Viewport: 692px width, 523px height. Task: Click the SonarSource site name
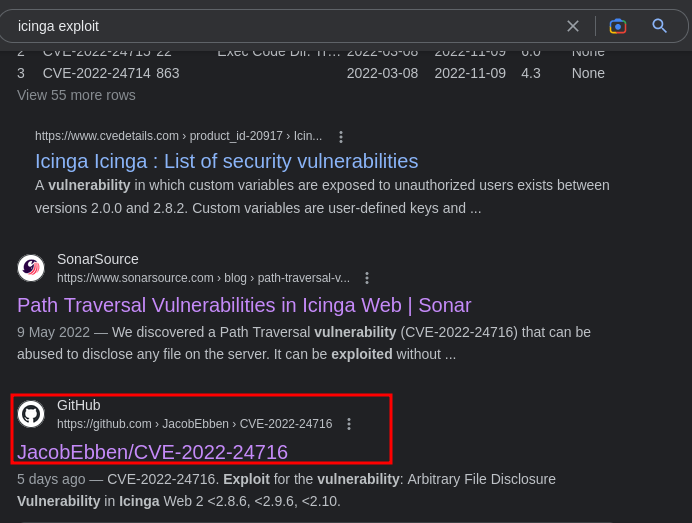pyautogui.click(x=98, y=260)
